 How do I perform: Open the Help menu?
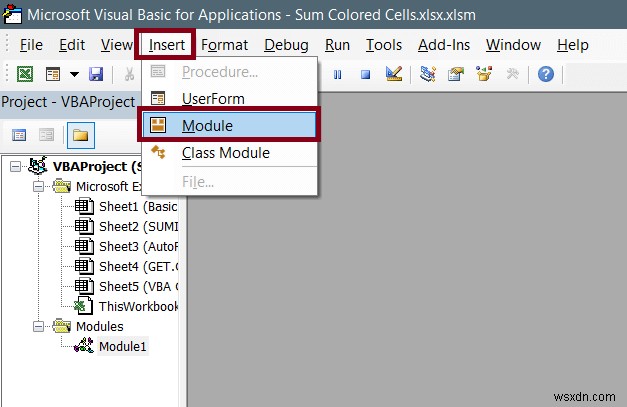click(573, 45)
